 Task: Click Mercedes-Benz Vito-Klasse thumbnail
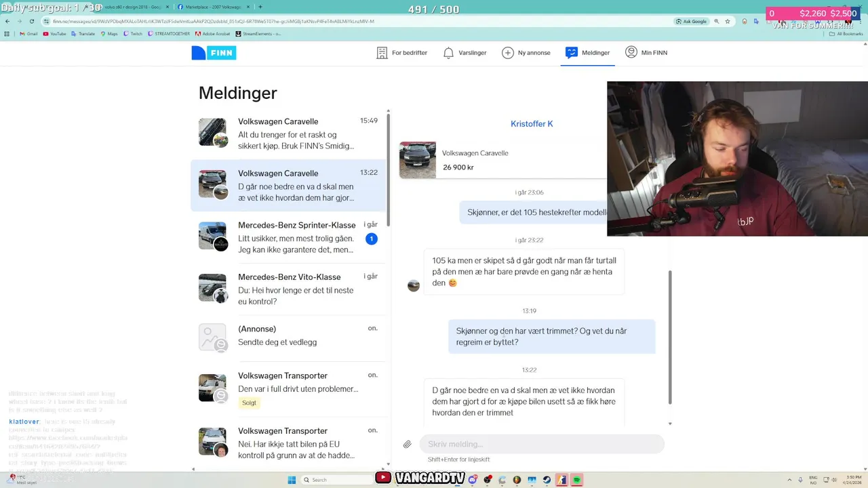click(x=212, y=288)
